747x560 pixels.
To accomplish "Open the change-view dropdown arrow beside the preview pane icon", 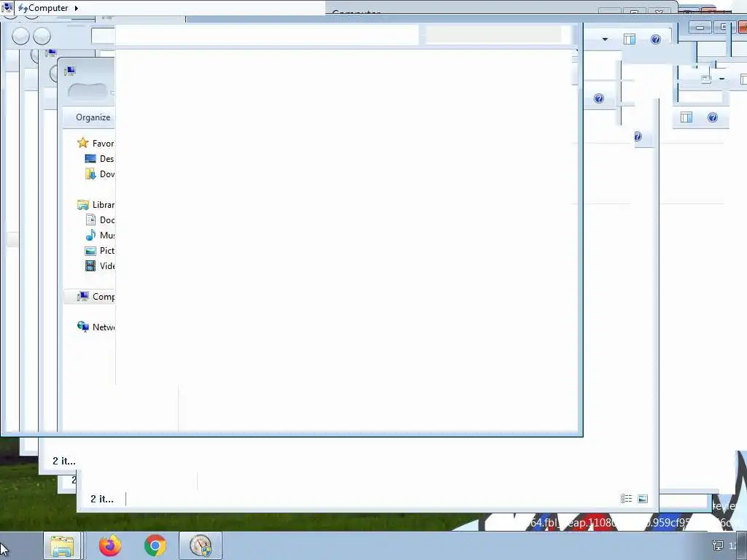I will coord(605,39).
